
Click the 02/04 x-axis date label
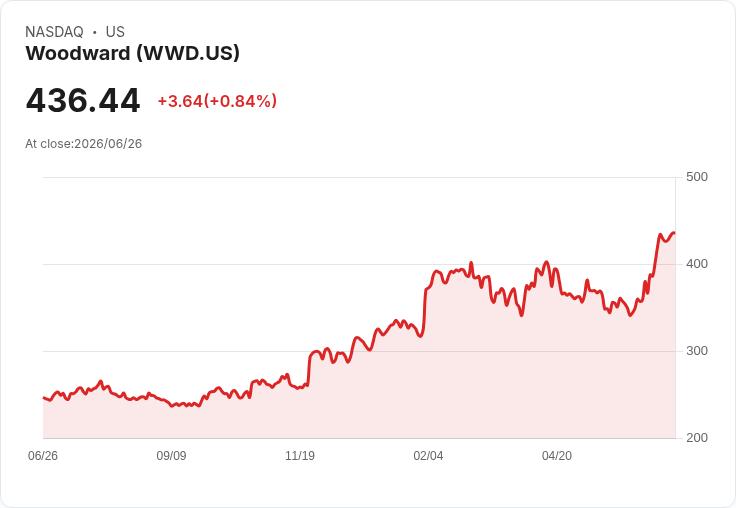[x=428, y=456]
